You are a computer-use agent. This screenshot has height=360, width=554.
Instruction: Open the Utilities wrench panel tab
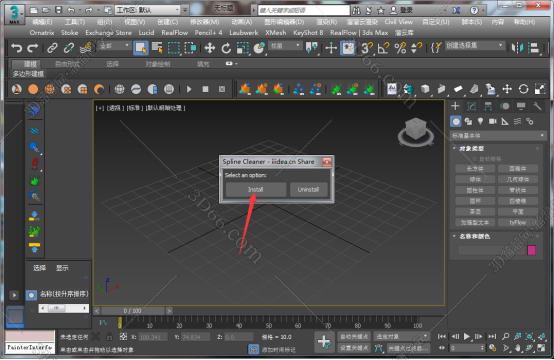point(537,106)
